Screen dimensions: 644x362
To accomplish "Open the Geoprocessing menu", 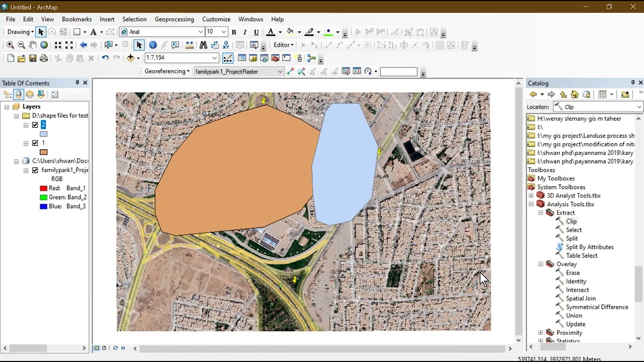I will point(174,19).
